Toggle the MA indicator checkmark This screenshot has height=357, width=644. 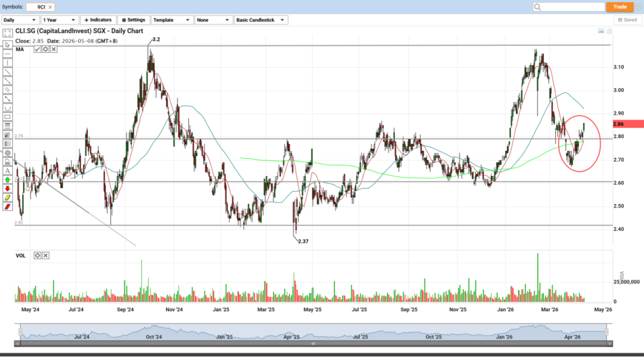[37, 49]
